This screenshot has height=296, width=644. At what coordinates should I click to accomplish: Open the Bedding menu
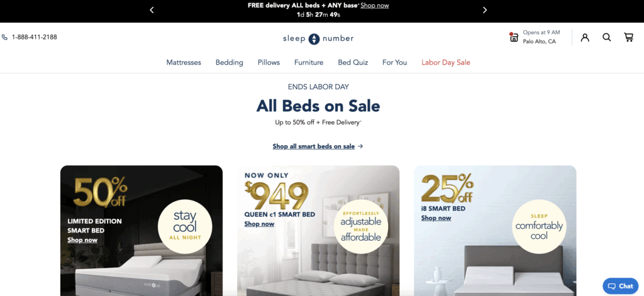click(229, 62)
